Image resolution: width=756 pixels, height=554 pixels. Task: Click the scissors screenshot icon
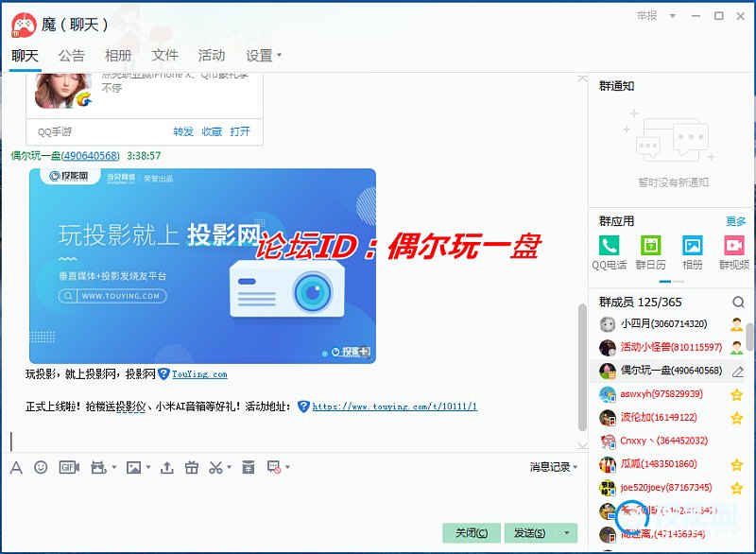point(216,467)
